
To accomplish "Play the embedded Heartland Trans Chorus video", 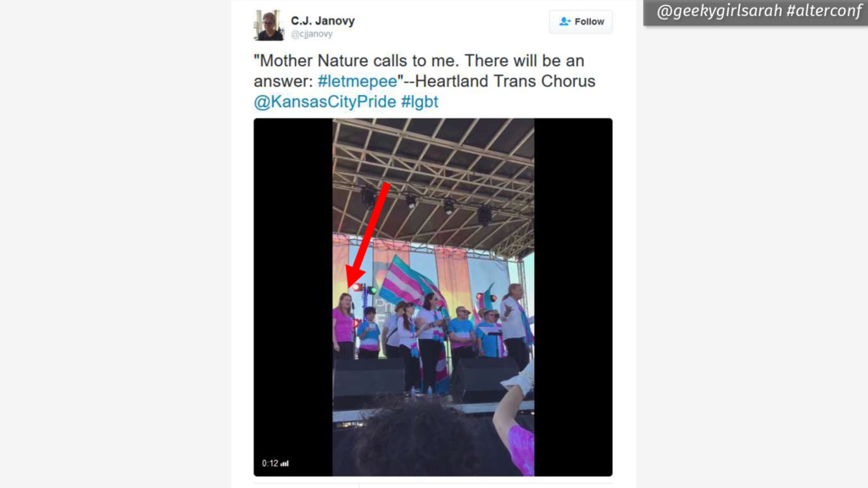I will [x=433, y=297].
